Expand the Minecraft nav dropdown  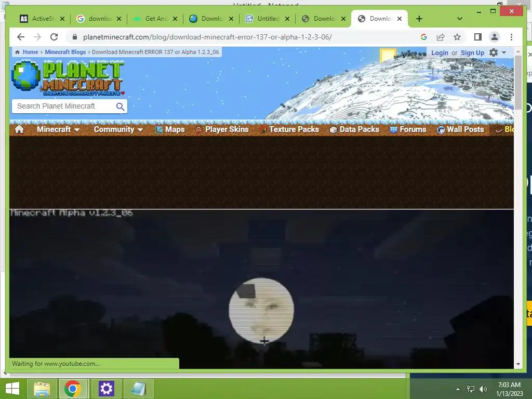58,129
